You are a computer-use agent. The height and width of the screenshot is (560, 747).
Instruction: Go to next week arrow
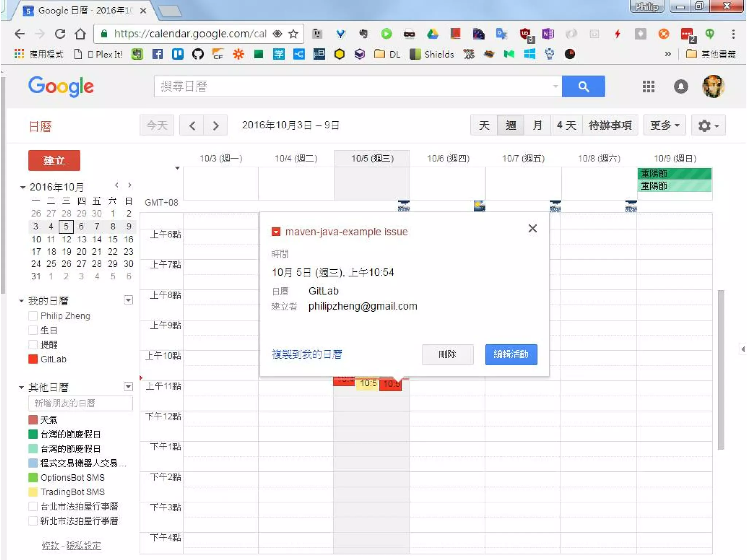coord(216,126)
